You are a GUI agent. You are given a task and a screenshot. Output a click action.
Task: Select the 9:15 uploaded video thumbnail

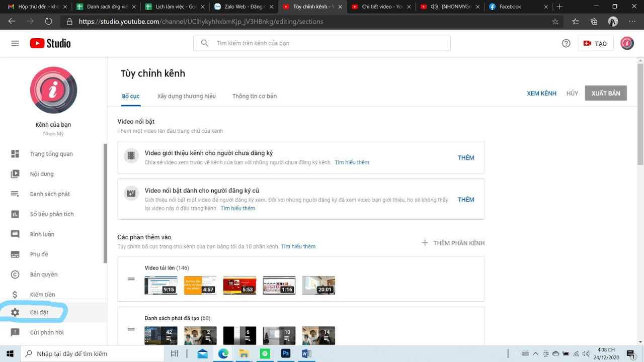[160, 285]
